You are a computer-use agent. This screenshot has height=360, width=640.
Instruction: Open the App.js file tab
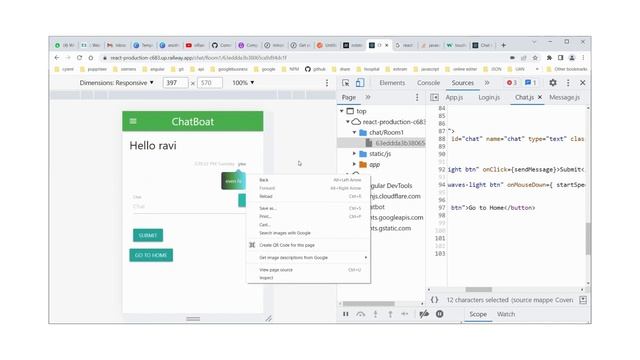pos(454,97)
